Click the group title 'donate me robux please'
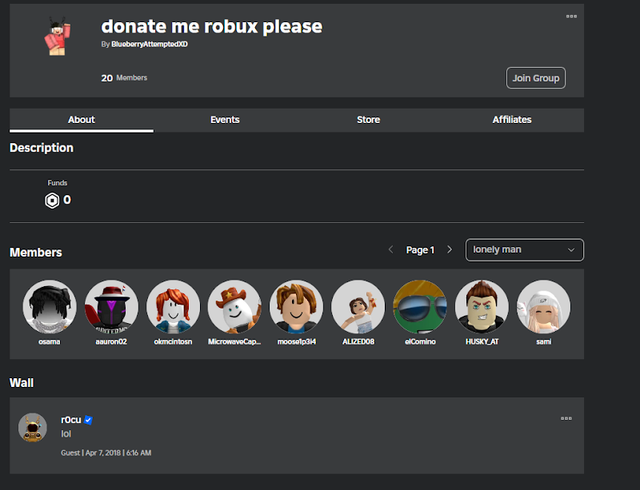 [x=212, y=27]
